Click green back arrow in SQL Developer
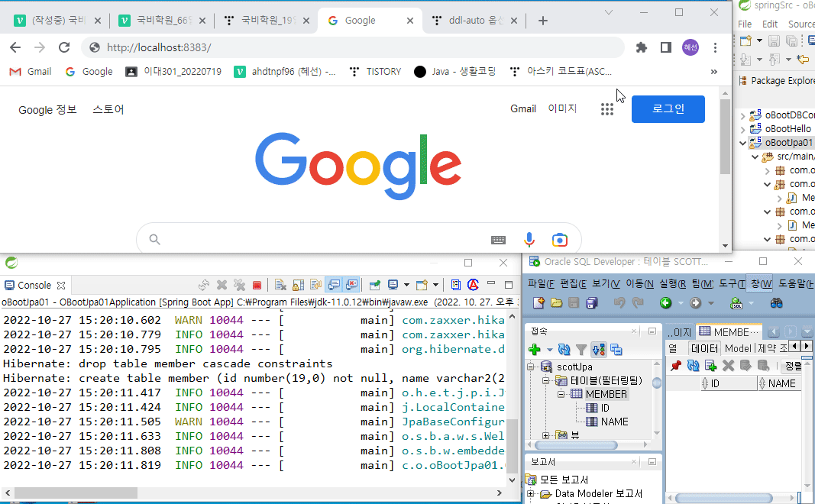This screenshot has width=815, height=504. (x=665, y=303)
